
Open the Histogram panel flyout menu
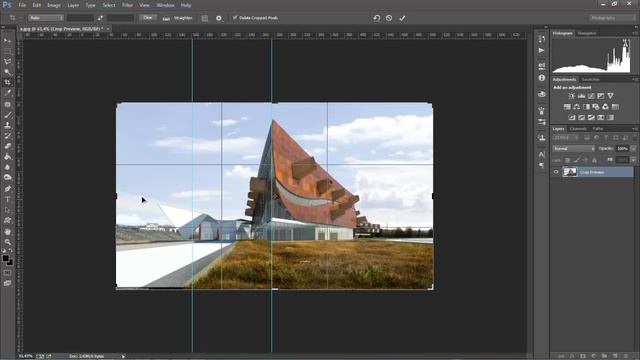[x=635, y=33]
